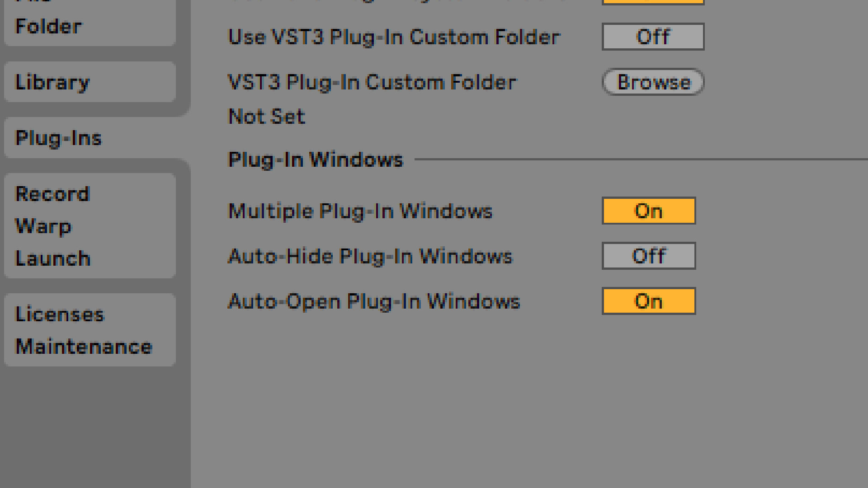Select the Plug-Ins preferences tab

(58, 138)
